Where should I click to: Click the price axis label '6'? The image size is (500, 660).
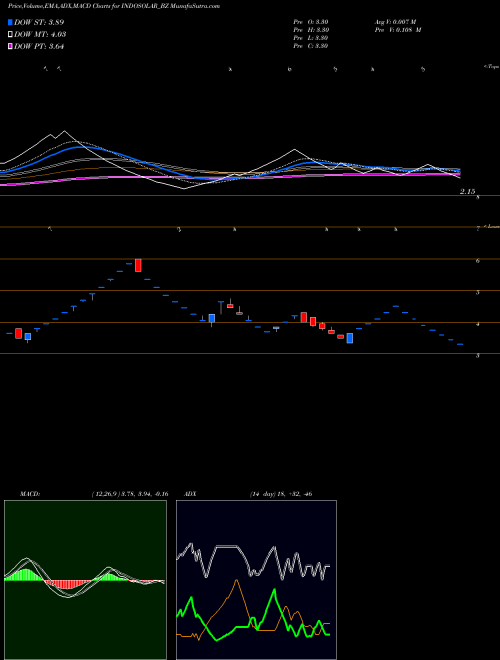pos(478,261)
